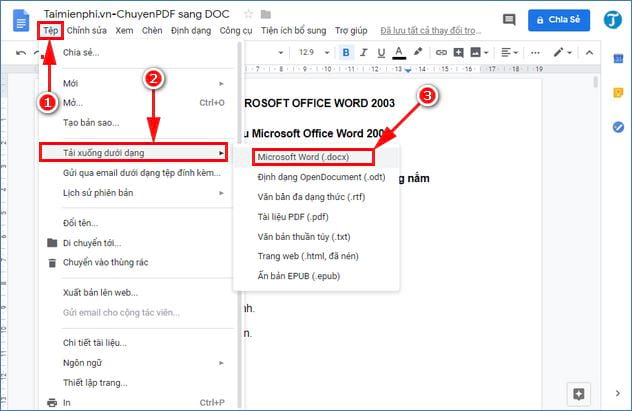Download as Văn bản đa dạng thức (.rtf)
Viewport: 632px width, 411px height.
click(317, 197)
